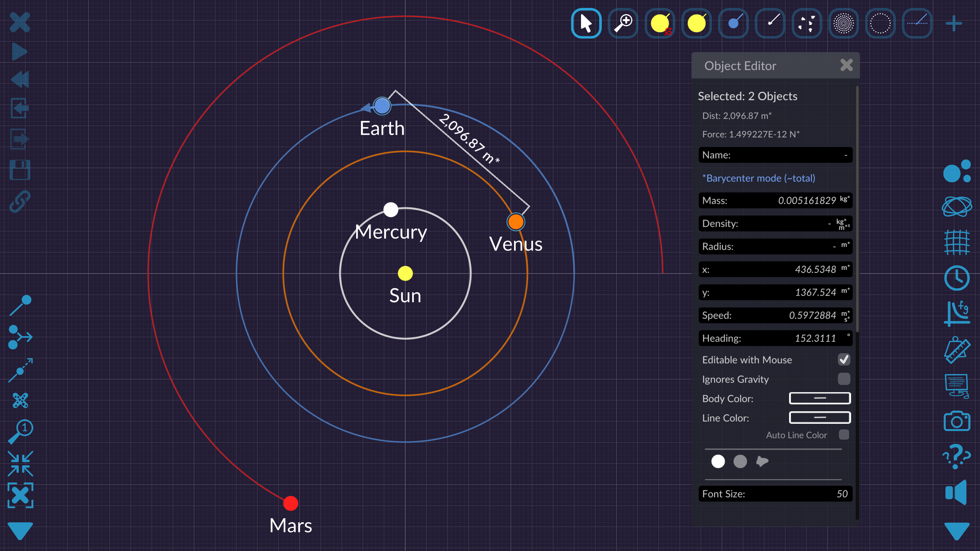980x551 pixels.
Task: Click the rewind simulation button
Action: 20,79
